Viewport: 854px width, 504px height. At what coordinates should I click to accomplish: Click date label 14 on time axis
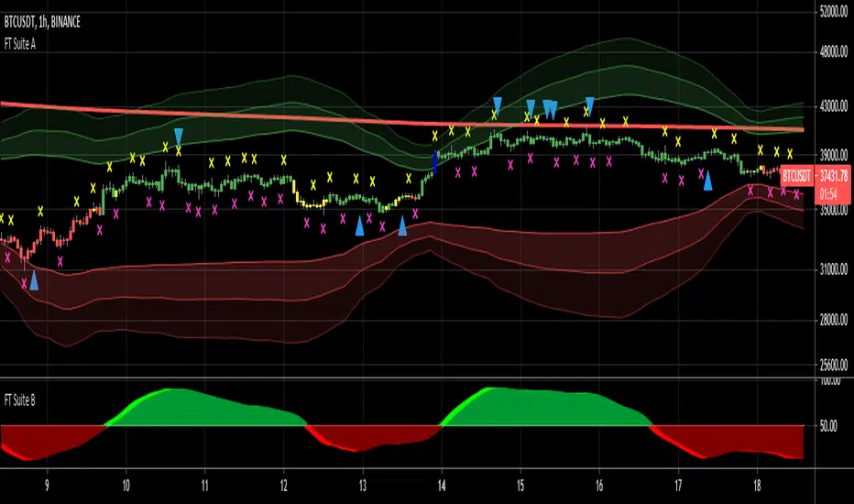click(442, 486)
